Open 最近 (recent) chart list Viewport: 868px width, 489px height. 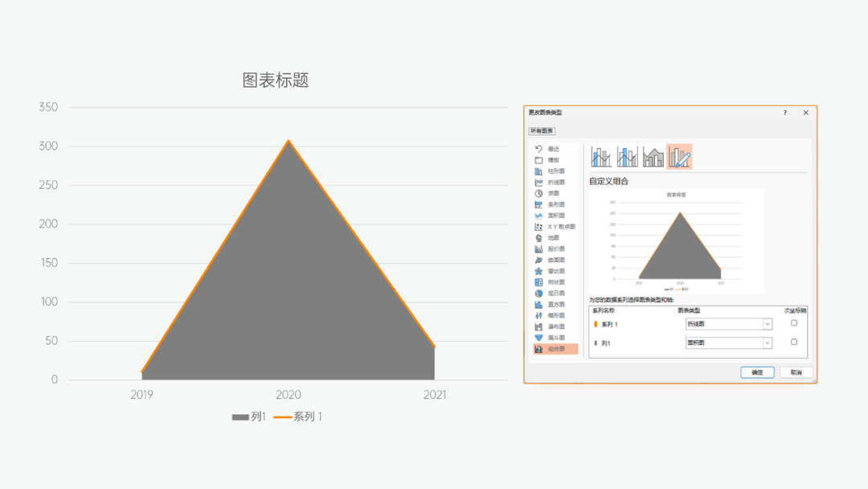click(551, 149)
